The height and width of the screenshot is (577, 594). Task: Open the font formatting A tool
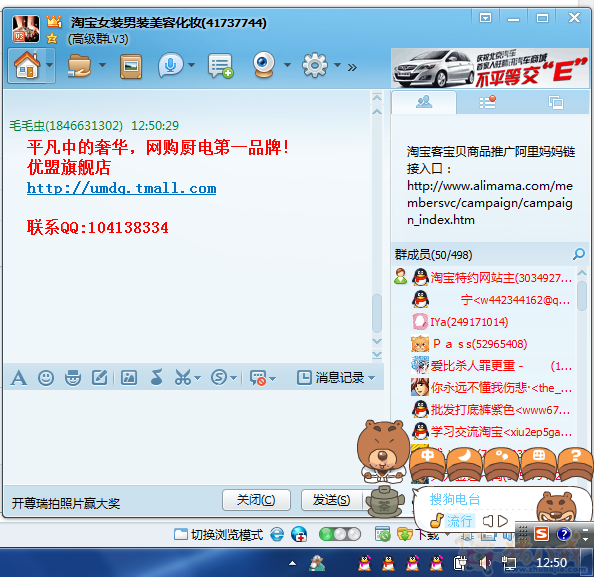(x=19, y=378)
